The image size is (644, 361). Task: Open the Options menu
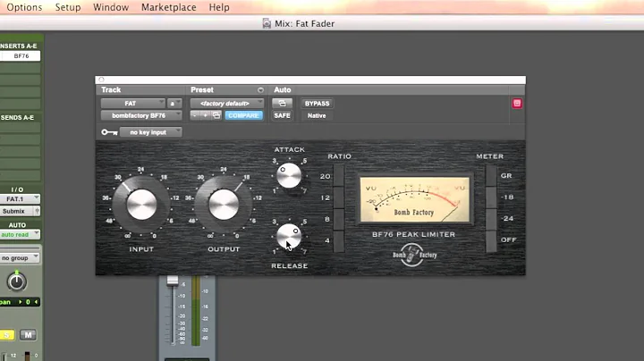tap(24, 7)
